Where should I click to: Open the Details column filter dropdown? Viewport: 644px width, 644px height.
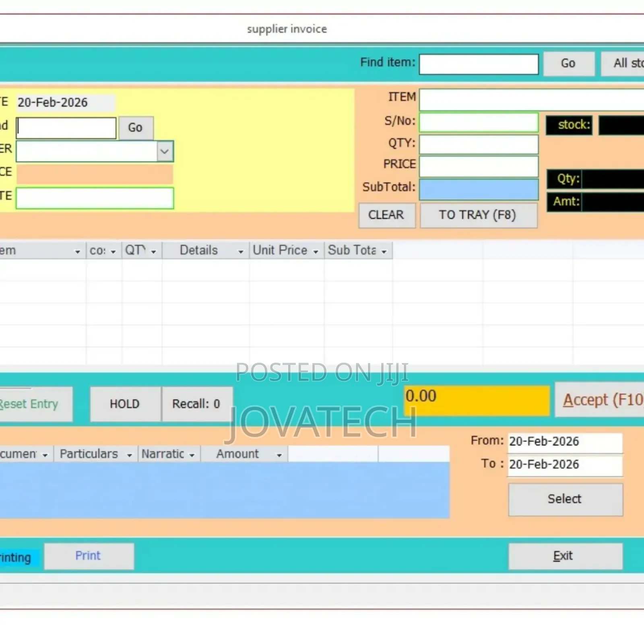tap(241, 252)
